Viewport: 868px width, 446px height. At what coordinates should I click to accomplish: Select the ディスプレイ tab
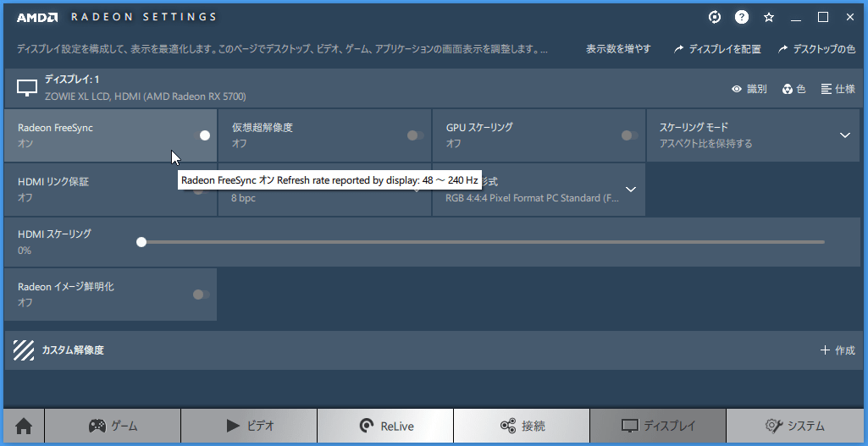[x=658, y=426]
